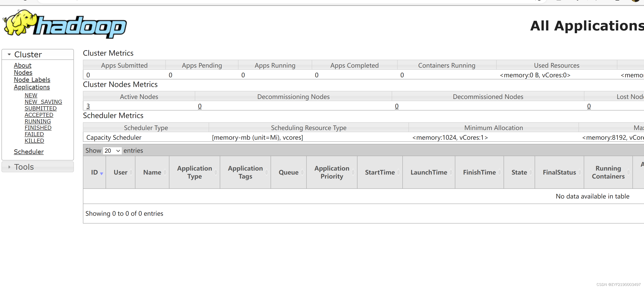Viewport: 644px width, 288px height.
Task: Filter applications by FINISHED state
Action: pyautogui.click(x=38, y=128)
